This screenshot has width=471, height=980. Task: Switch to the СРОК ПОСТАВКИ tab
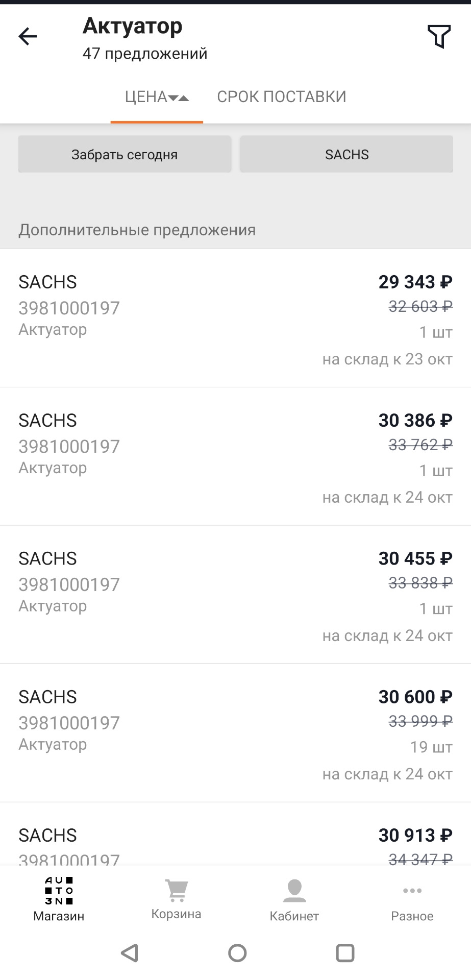click(x=282, y=96)
